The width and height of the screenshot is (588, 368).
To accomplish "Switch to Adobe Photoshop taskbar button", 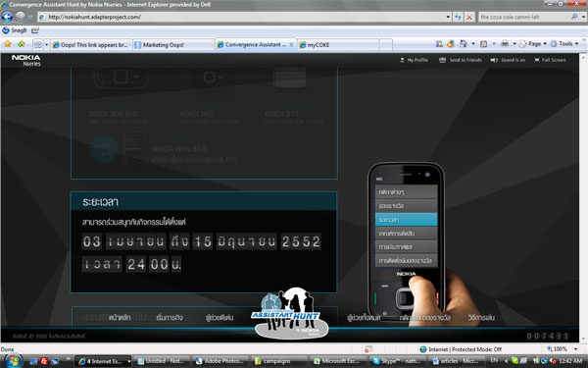I will point(221,361).
